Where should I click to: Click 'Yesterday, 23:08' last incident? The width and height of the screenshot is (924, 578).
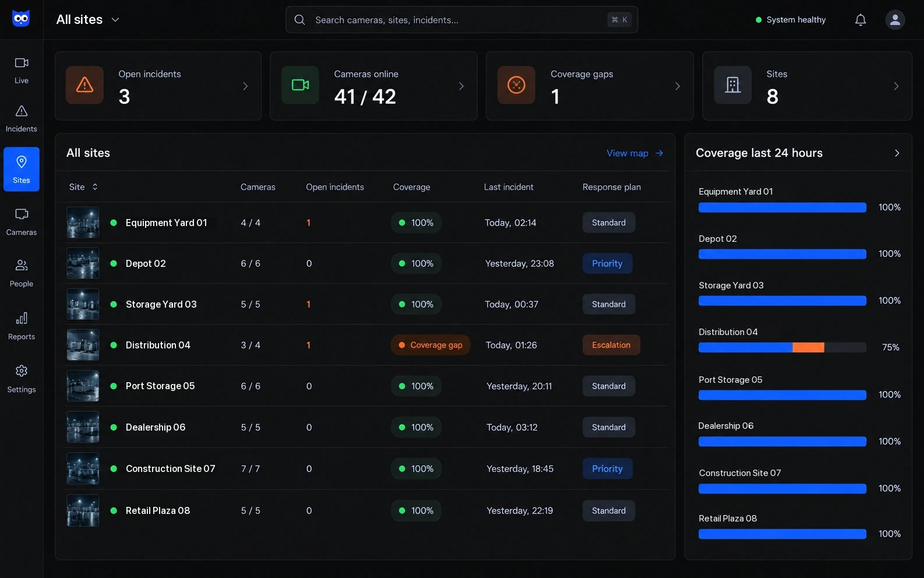(x=520, y=263)
